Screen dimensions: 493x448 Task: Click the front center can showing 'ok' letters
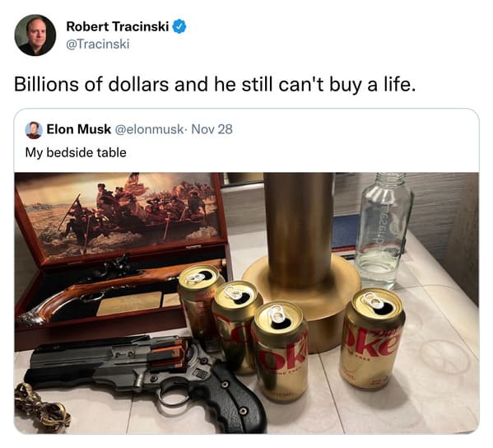click(x=281, y=351)
